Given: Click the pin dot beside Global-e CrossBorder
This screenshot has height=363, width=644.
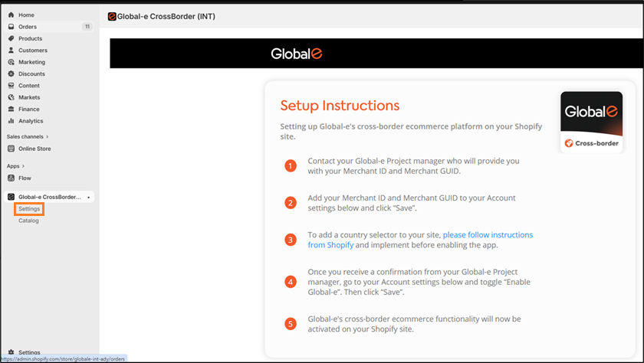Looking at the screenshot, I should point(89,198).
